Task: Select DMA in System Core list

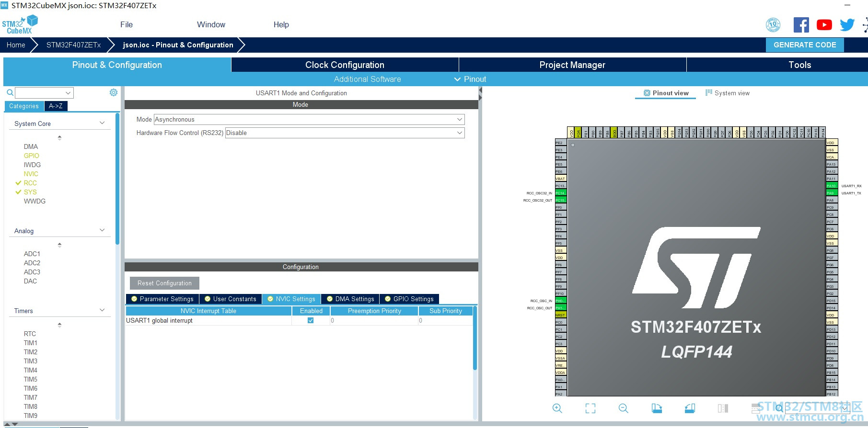Action: [x=31, y=146]
